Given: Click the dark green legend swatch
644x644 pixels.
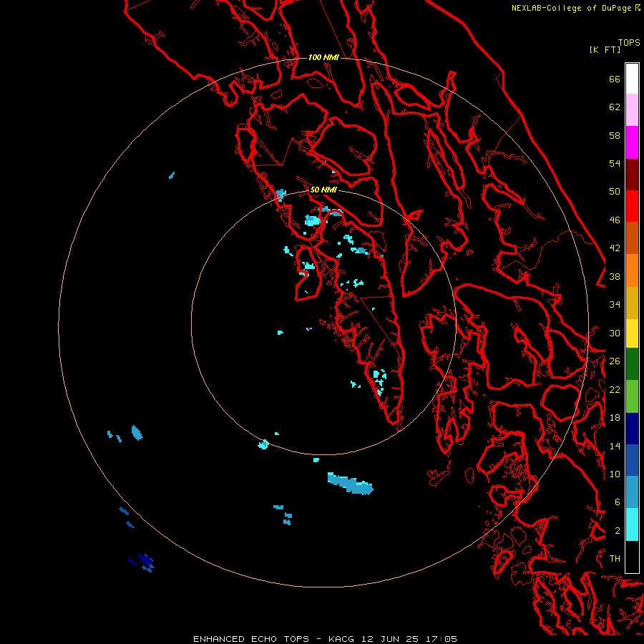Looking at the screenshot, I should coord(632,364).
